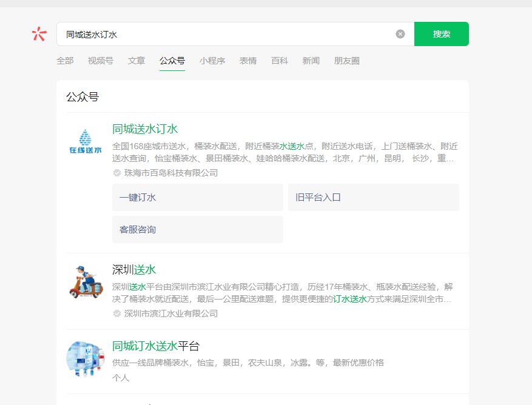Select the 文章 tab

136,61
